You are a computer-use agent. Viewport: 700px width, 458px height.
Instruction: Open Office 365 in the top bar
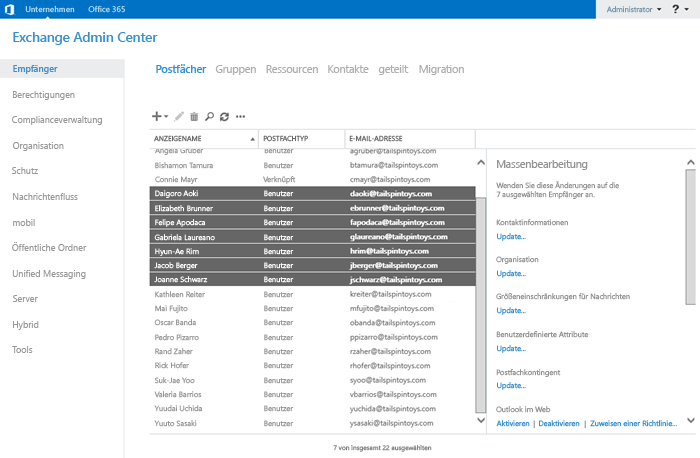(107, 9)
